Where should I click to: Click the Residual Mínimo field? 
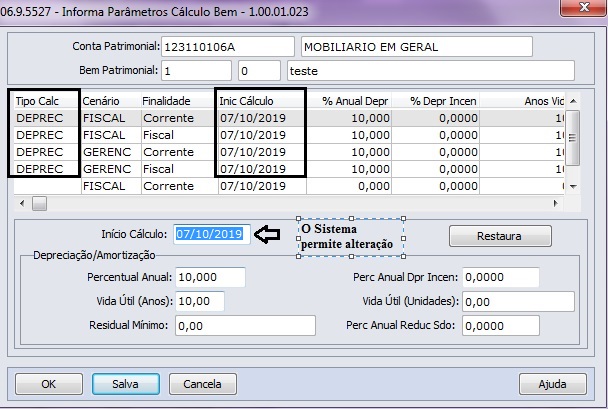point(245,325)
